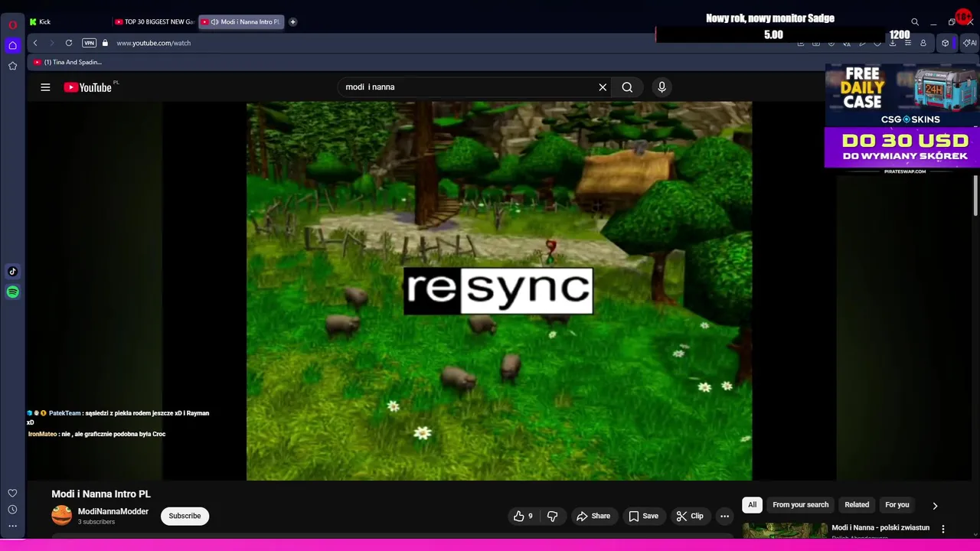Image resolution: width=980 pixels, height=551 pixels.
Task: Open the Opera downloads icon
Action: point(893,43)
